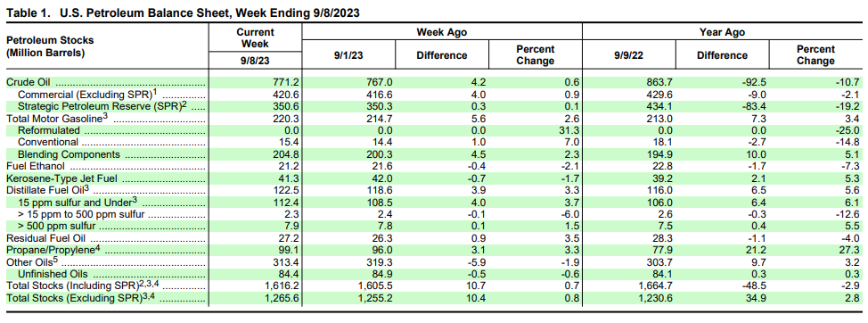This screenshot has height=323, width=868.
Task: Click the Reformulated percent change 31.3
Action: (569, 130)
